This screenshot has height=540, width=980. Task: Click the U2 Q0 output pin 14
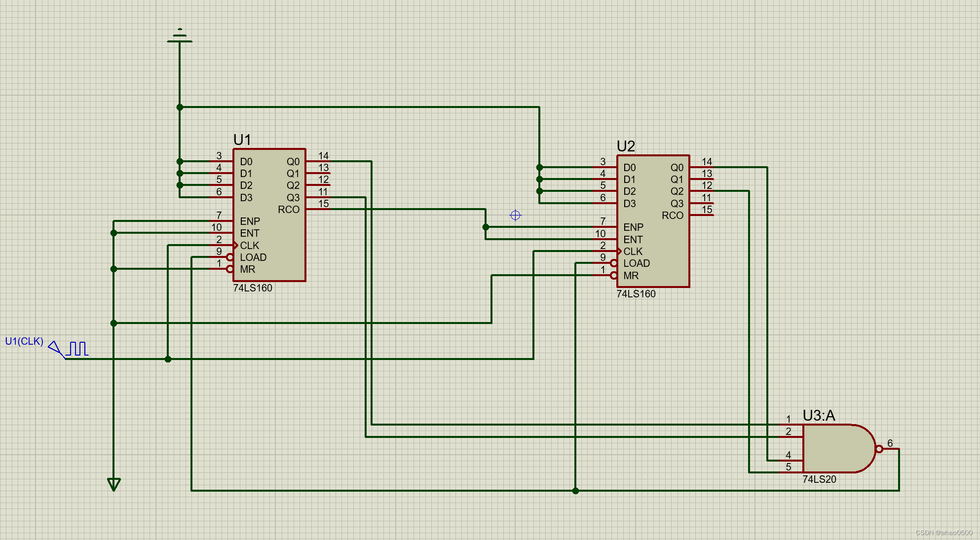coord(701,167)
